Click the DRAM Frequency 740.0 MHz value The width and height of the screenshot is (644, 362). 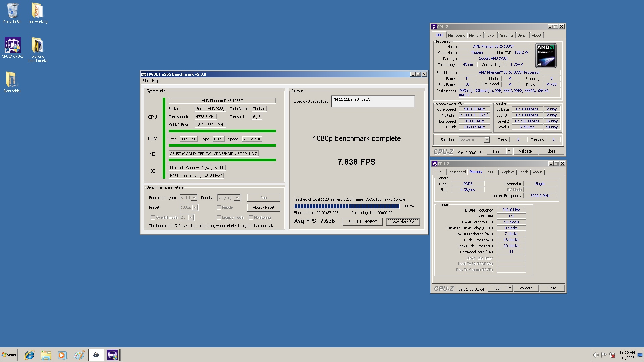(x=511, y=210)
